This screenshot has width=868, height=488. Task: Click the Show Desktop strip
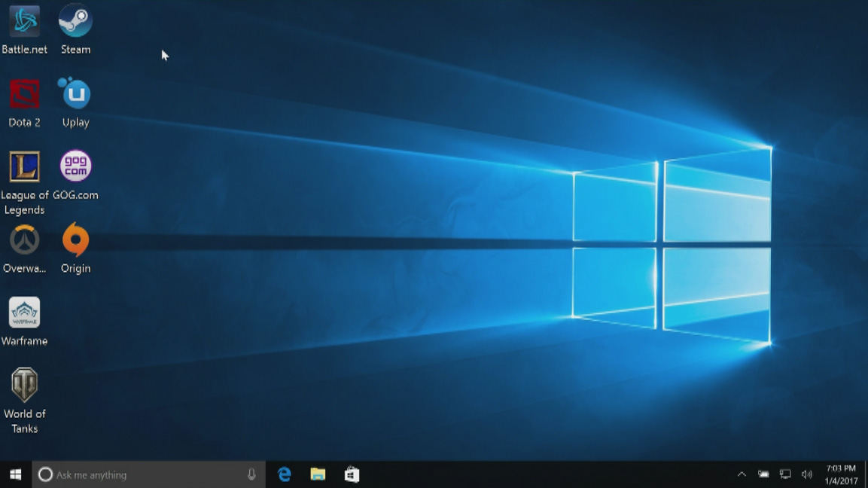(x=866, y=474)
